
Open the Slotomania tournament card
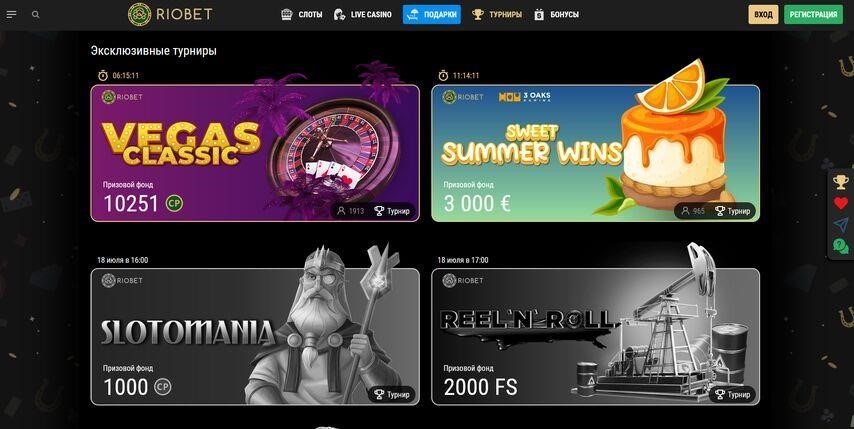[255, 336]
